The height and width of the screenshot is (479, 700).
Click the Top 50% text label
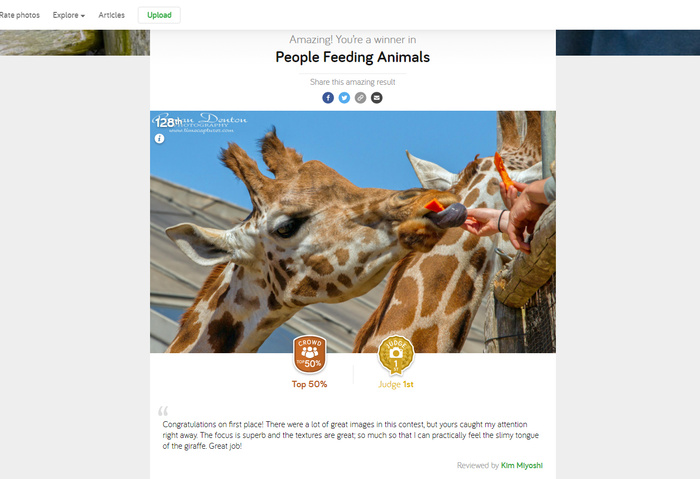click(x=309, y=384)
